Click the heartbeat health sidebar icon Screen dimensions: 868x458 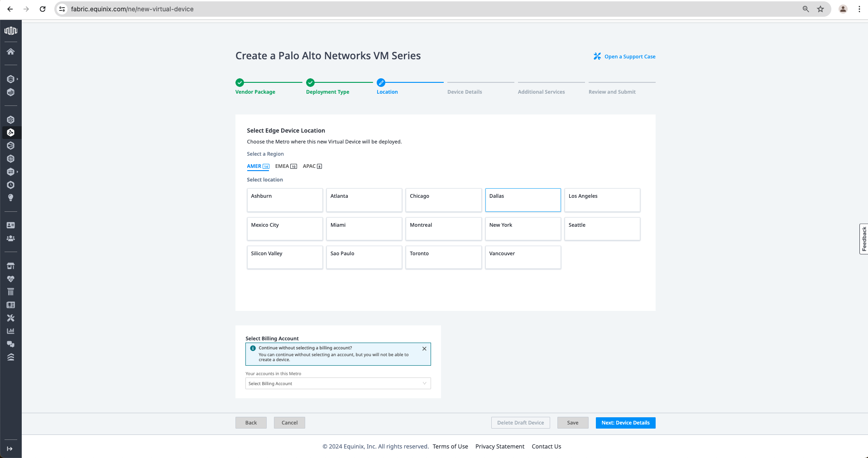[10, 279]
